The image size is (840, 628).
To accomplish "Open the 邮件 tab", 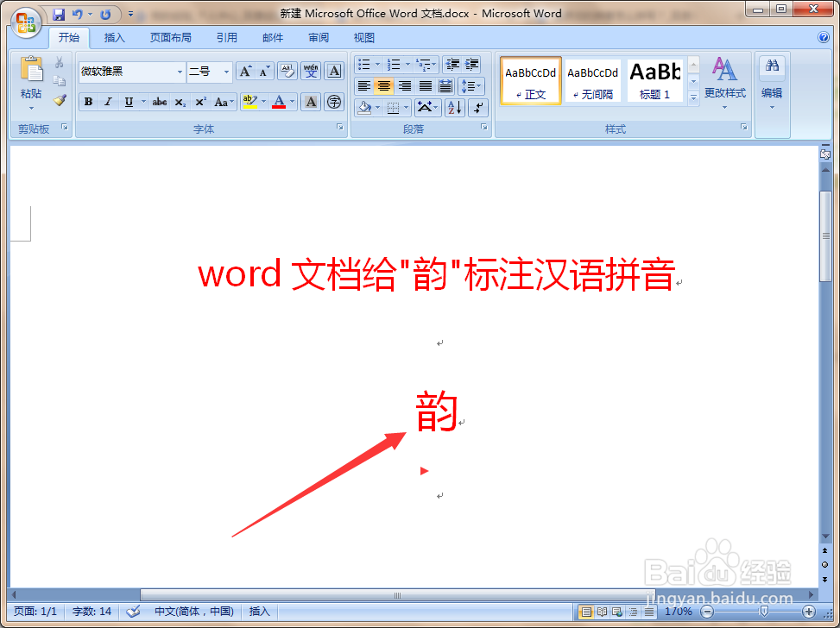I will [273, 37].
